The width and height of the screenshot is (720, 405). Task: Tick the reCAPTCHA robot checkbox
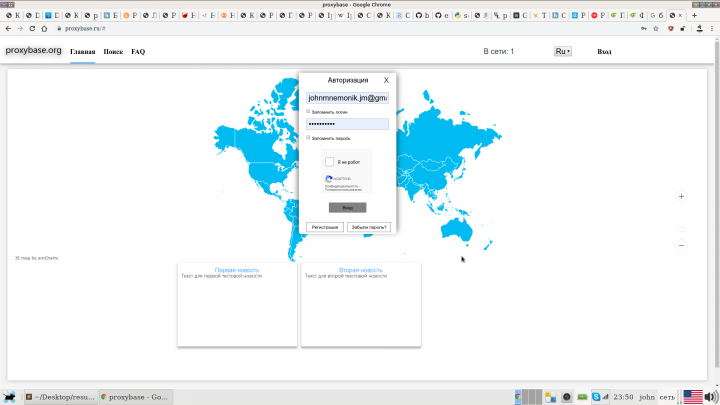click(329, 162)
